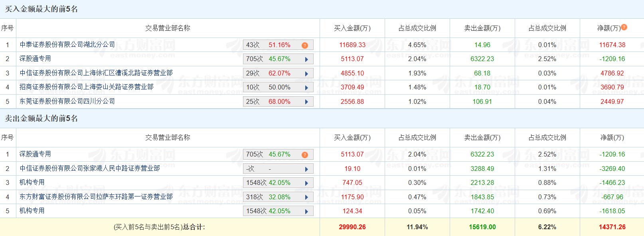The width and height of the screenshot is (644, 236).
Task: Open 招商证券上海娄山关路证券营业部 link
Action: pyautogui.click(x=86, y=87)
